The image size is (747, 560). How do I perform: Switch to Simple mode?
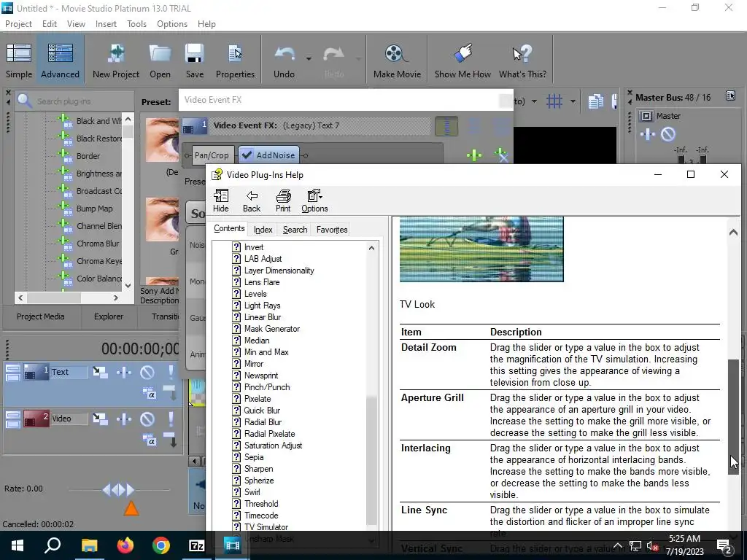[x=19, y=60]
